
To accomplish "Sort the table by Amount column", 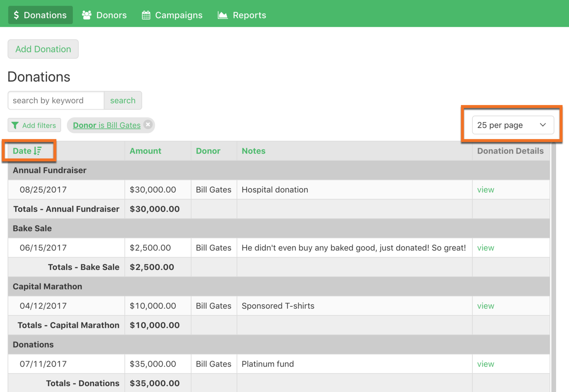I will coord(145,151).
